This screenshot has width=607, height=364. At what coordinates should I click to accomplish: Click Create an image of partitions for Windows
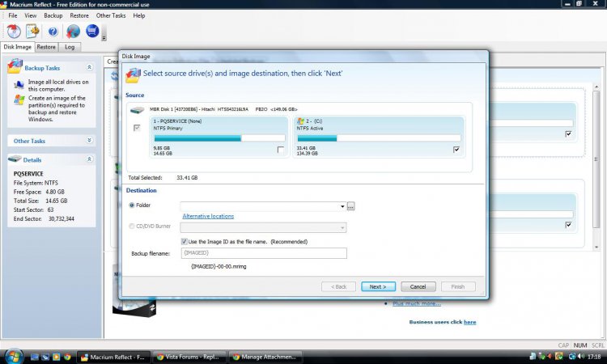point(57,108)
